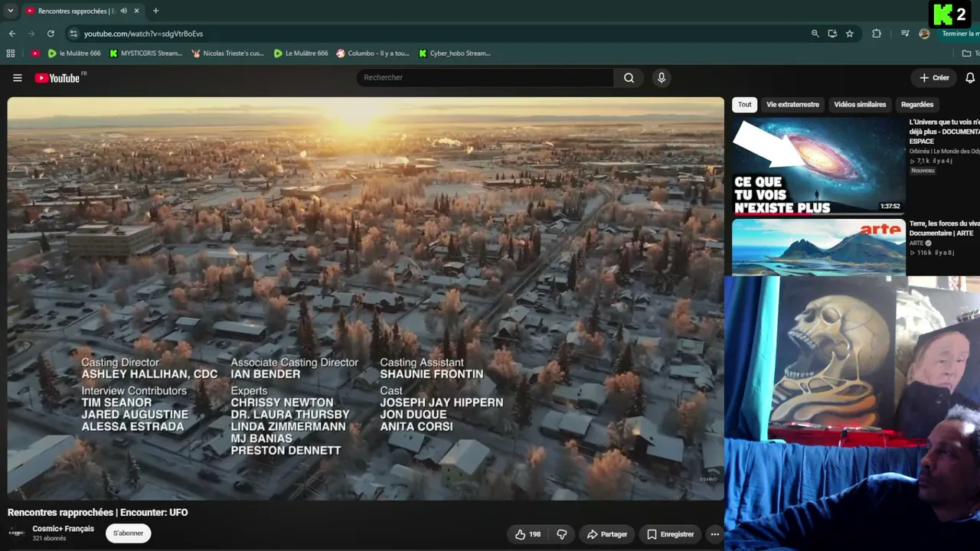Viewport: 980px width, 551px height.
Task: Open YouTube notifications bell
Action: coord(970,77)
